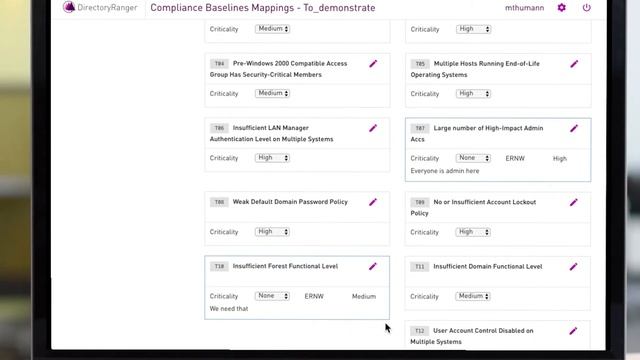
Task: Click the DirectoryRanger logo icon
Action: pyautogui.click(x=69, y=7)
